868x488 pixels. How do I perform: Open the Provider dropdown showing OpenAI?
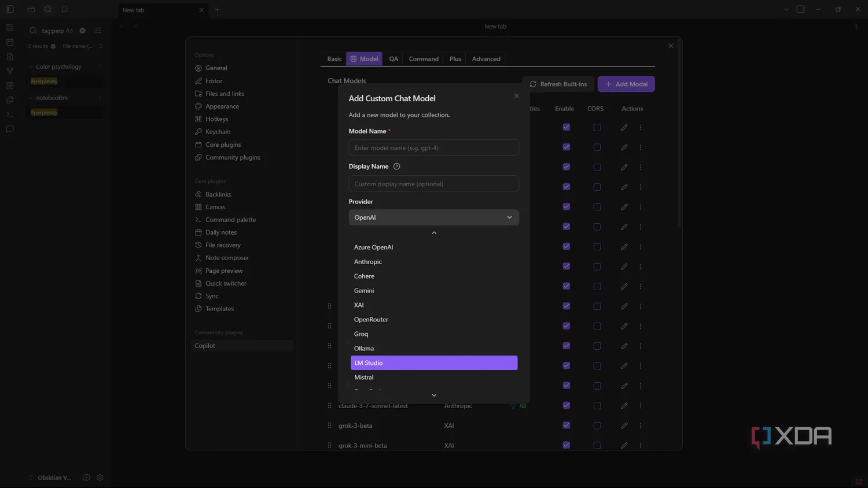[x=434, y=217]
